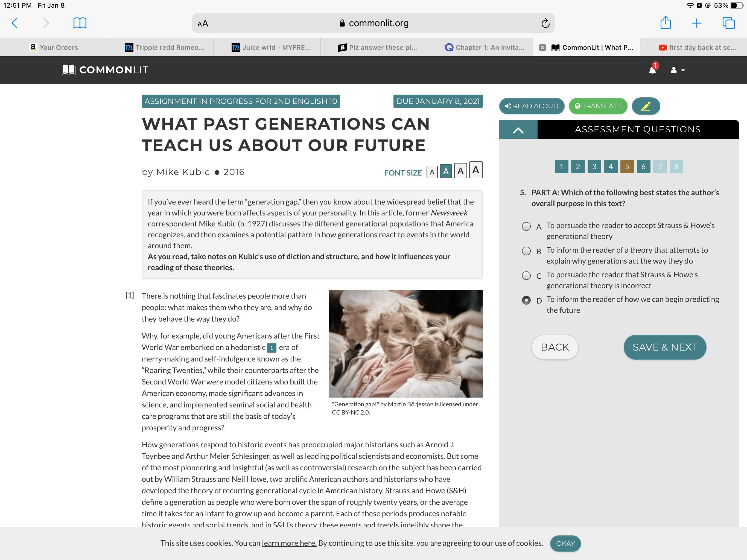Screen dimensions: 747x560
Task: Open the user account dropdown
Action: pyautogui.click(x=677, y=70)
